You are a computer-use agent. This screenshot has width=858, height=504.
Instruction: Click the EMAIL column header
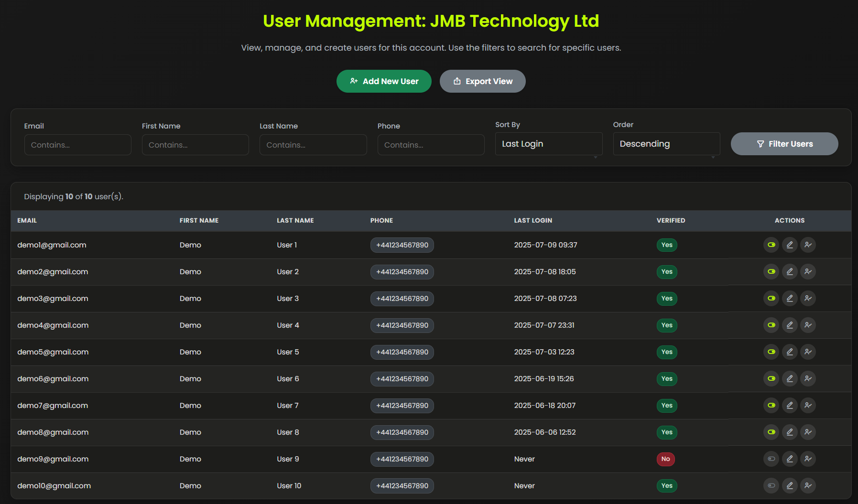pyautogui.click(x=27, y=221)
